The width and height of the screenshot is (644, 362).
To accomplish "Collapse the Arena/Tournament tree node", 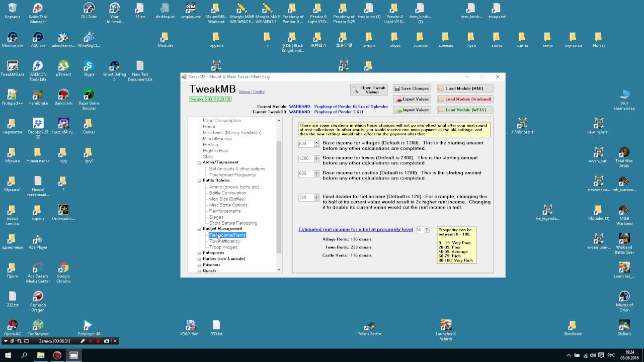I will 199,163.
